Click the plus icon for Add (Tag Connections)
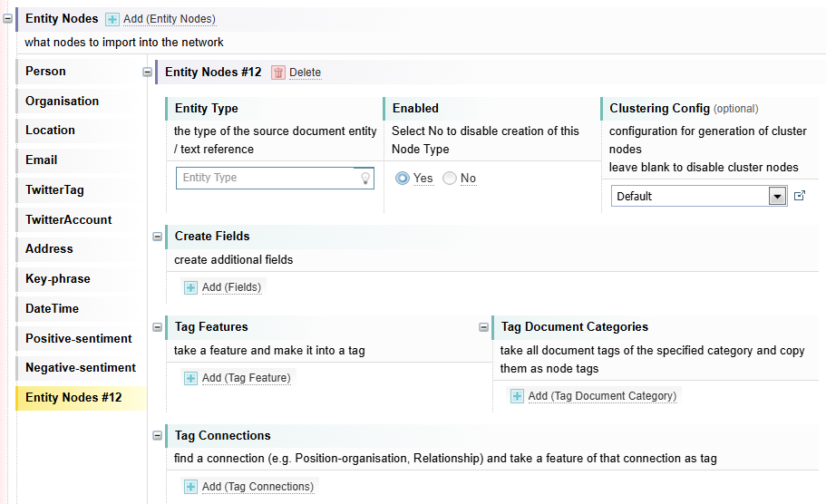Viewport: 826px width, 504px height. click(190, 487)
